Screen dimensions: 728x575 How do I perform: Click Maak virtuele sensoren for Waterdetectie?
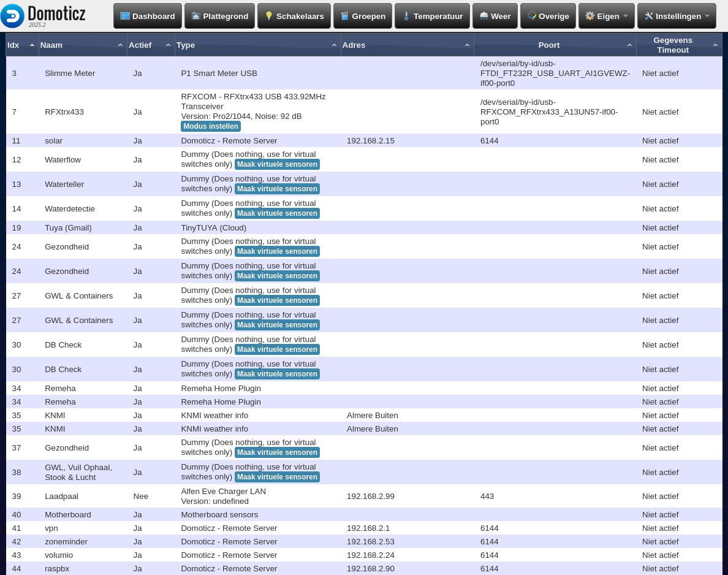coord(277,213)
